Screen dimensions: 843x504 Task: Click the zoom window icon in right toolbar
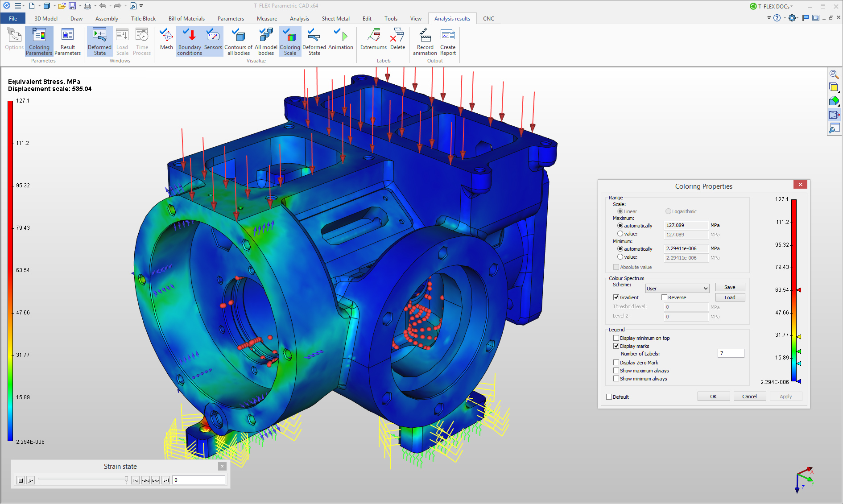point(834,74)
